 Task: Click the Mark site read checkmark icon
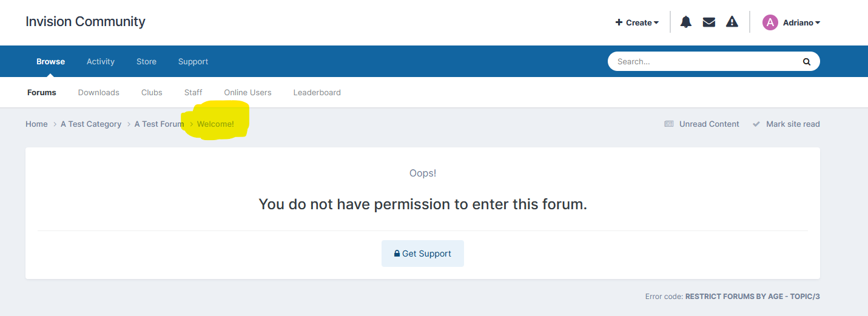[756, 124]
